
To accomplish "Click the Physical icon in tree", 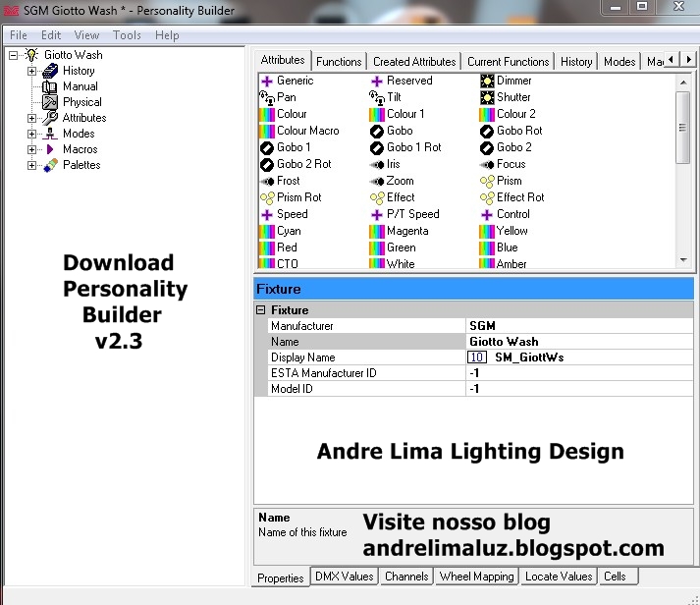I will (49, 102).
